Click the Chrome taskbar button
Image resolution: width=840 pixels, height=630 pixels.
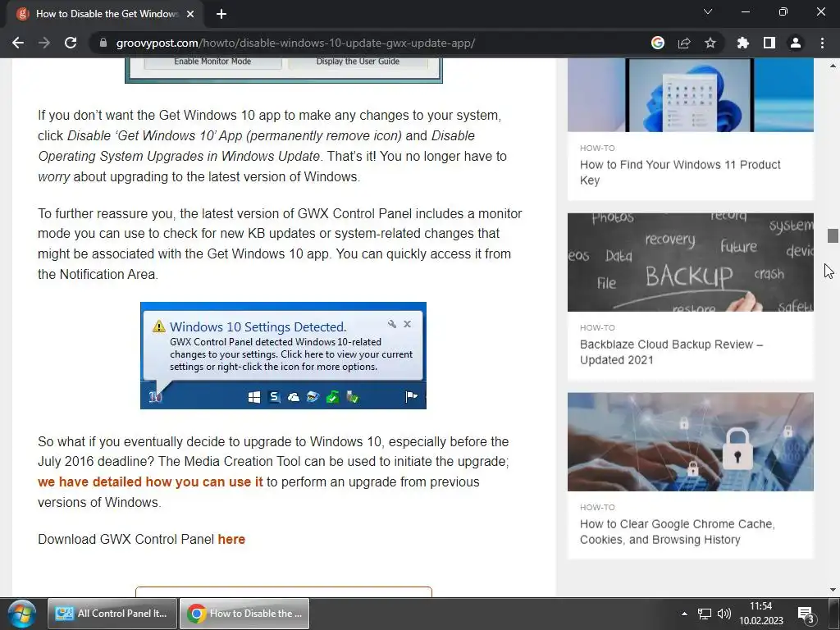click(244, 614)
